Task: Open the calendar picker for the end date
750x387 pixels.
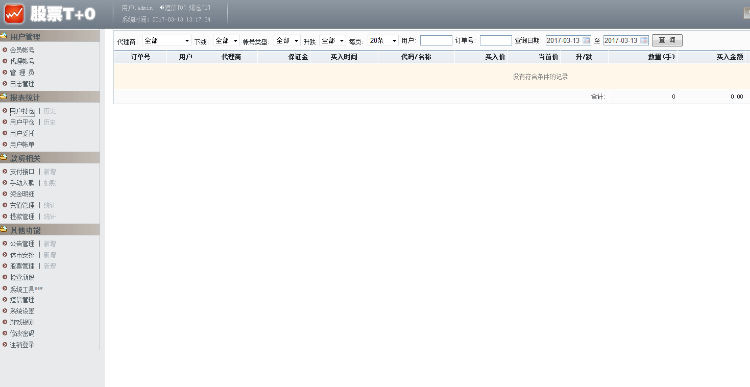Action: (x=644, y=41)
